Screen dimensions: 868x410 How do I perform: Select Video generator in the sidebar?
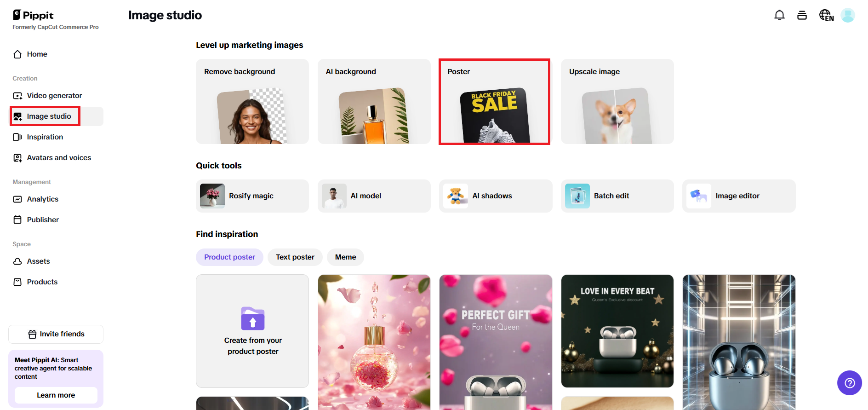point(54,95)
